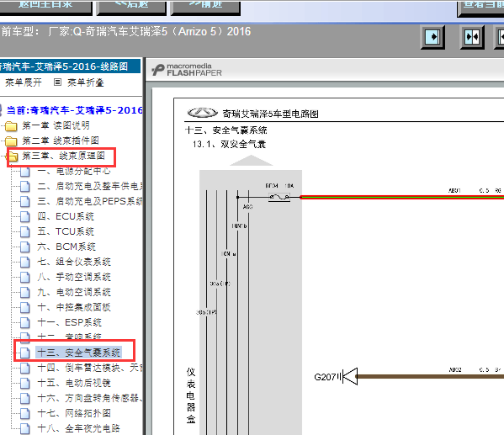The image size is (504, 435).
Task: Click document icon beside 八、手动空调系统
Action: pyautogui.click(x=25, y=277)
